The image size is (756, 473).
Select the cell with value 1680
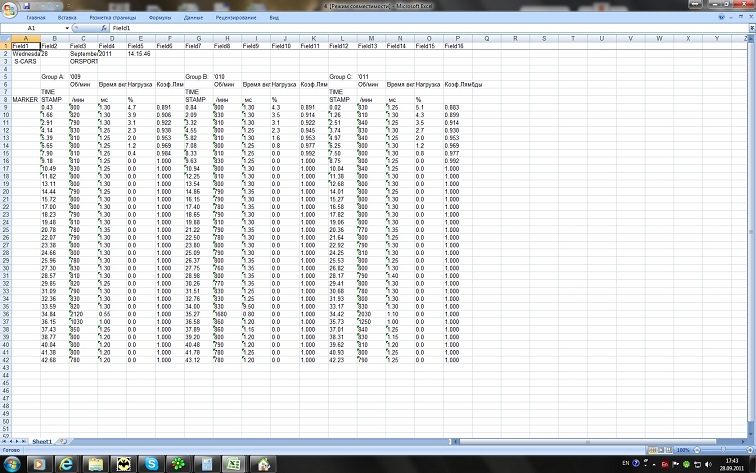(227, 314)
